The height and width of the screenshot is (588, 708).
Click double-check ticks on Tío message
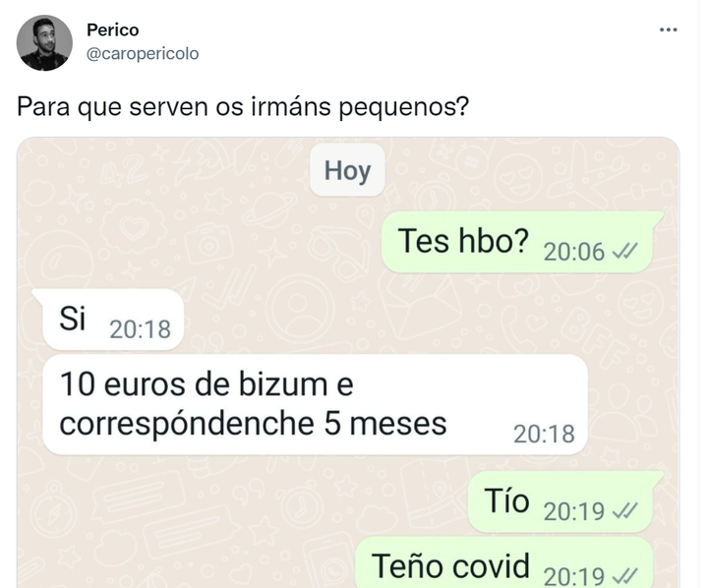click(x=624, y=511)
